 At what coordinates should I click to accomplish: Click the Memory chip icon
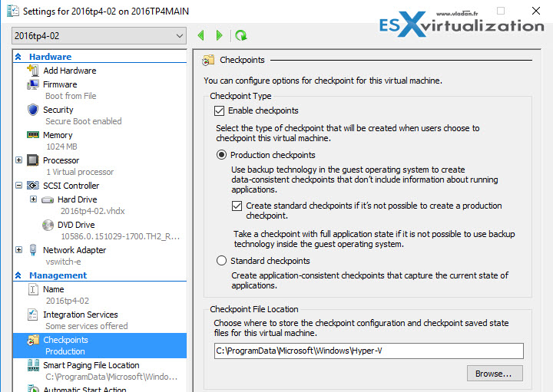(33, 135)
